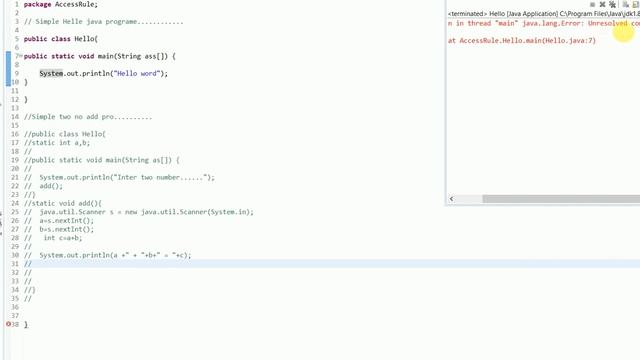640x360 pixels.
Task: Click the java.lang.Error exception line in console
Action: coord(544,23)
